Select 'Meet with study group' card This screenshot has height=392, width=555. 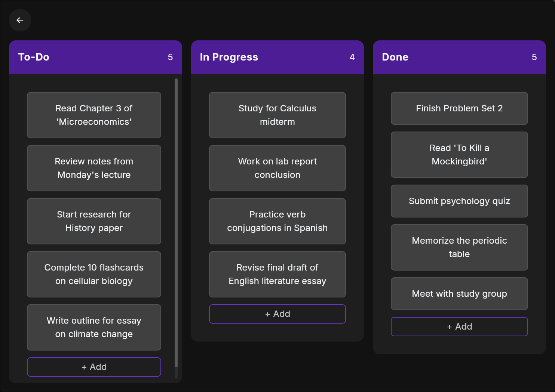point(459,294)
